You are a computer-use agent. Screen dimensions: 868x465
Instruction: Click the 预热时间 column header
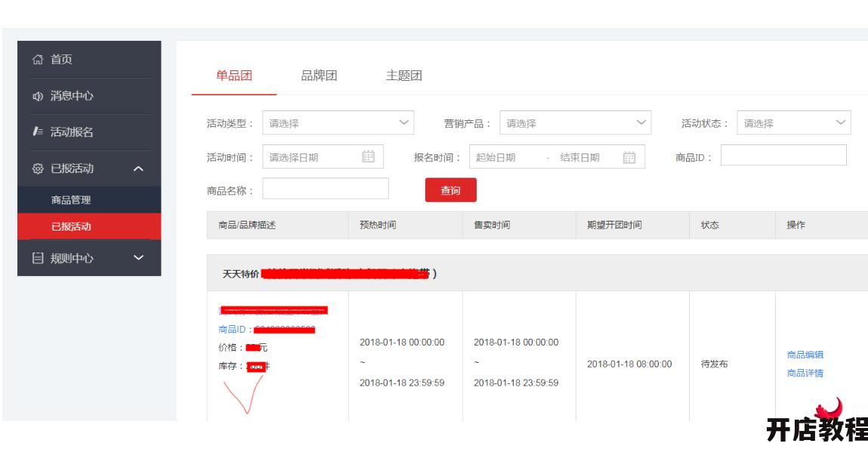pos(378,225)
